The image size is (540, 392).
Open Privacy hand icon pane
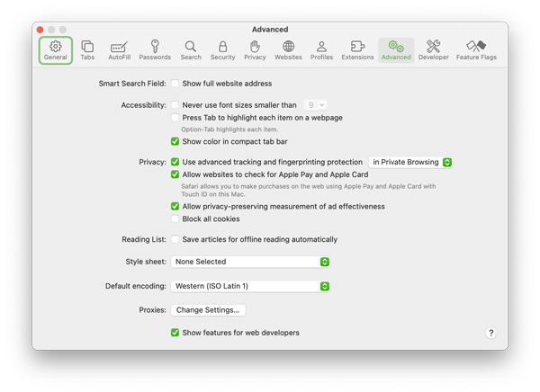point(255,50)
